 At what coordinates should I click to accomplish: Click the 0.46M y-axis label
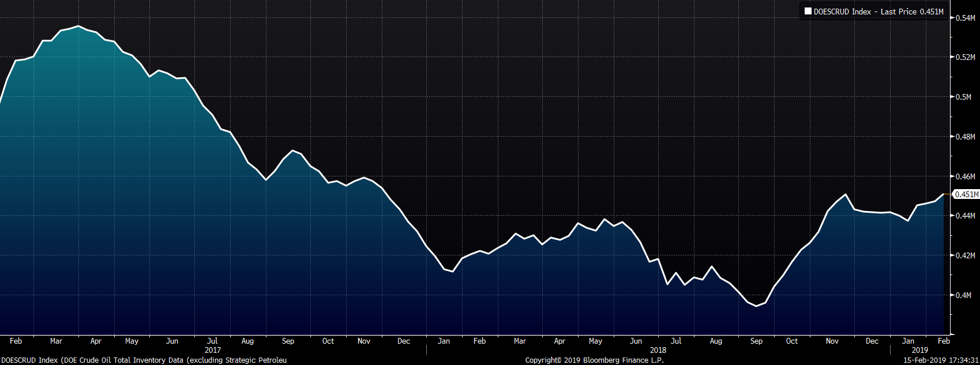click(x=965, y=176)
